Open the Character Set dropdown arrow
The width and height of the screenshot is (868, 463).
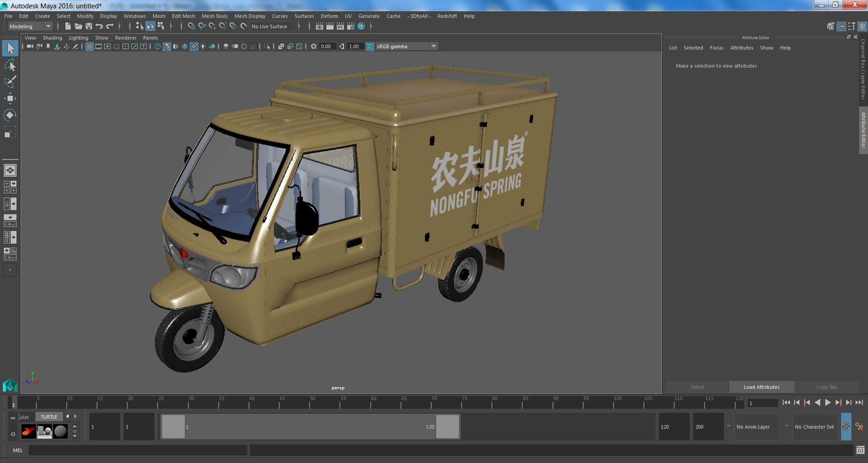point(787,426)
